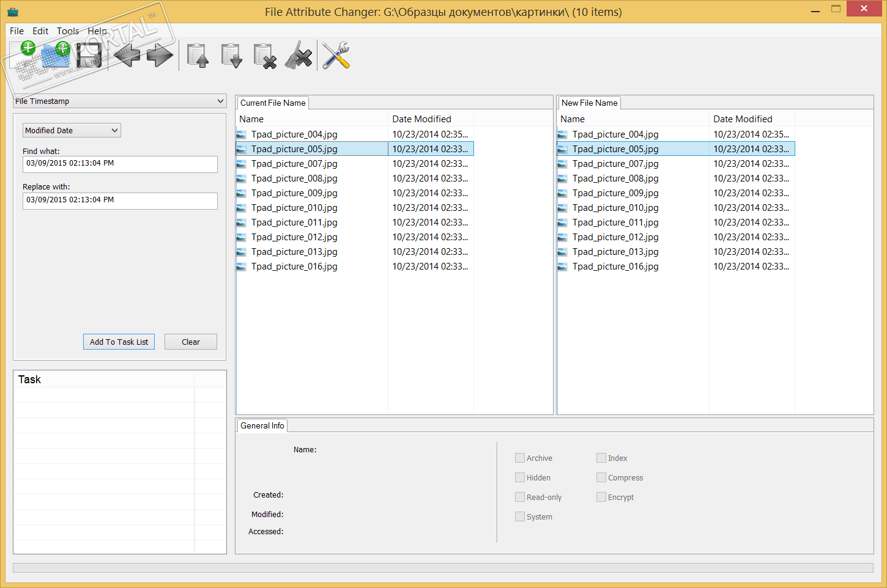Open the File Timestamp dropdown
The width and height of the screenshot is (887, 588).
tap(120, 101)
